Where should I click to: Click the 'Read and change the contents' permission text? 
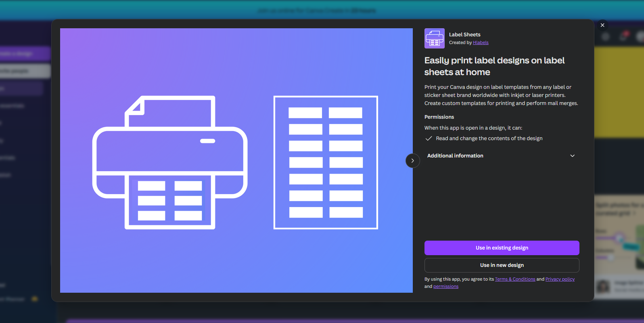click(489, 138)
